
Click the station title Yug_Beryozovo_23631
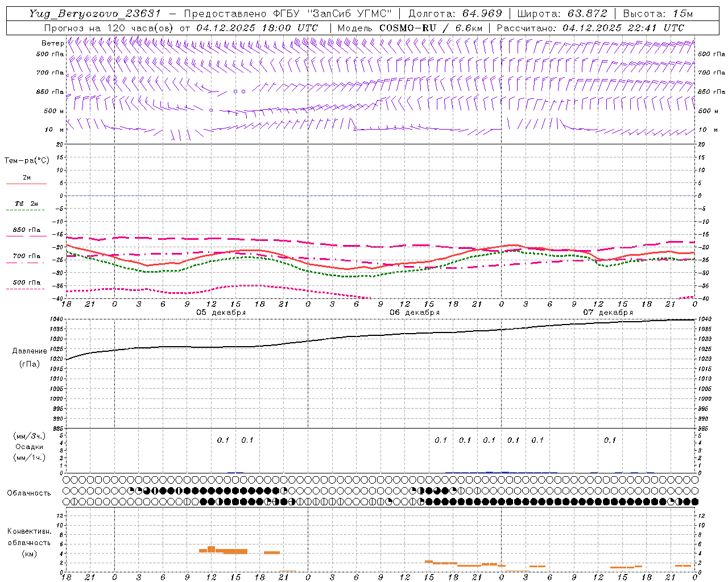[94, 14]
